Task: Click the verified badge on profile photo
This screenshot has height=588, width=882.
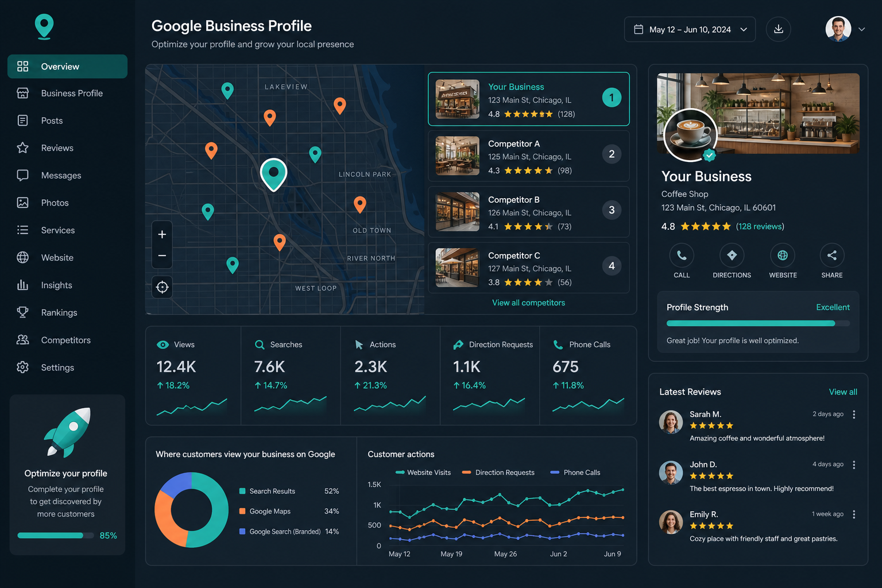Action: tap(710, 155)
